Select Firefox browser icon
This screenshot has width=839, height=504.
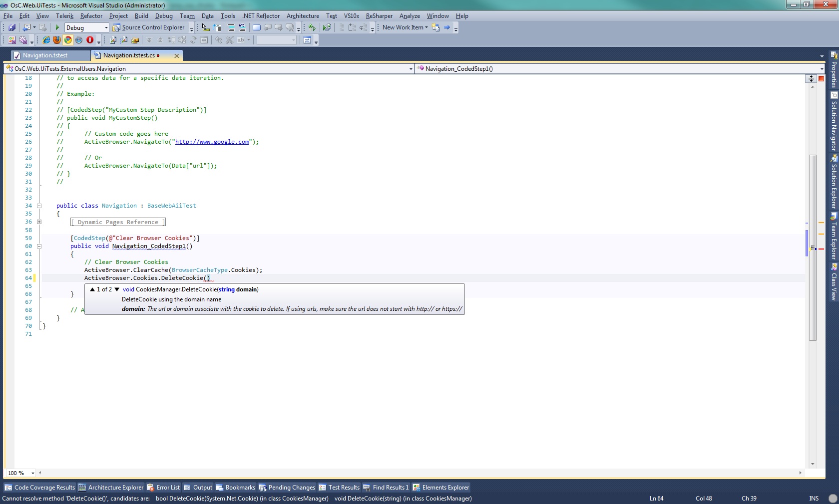(x=57, y=40)
